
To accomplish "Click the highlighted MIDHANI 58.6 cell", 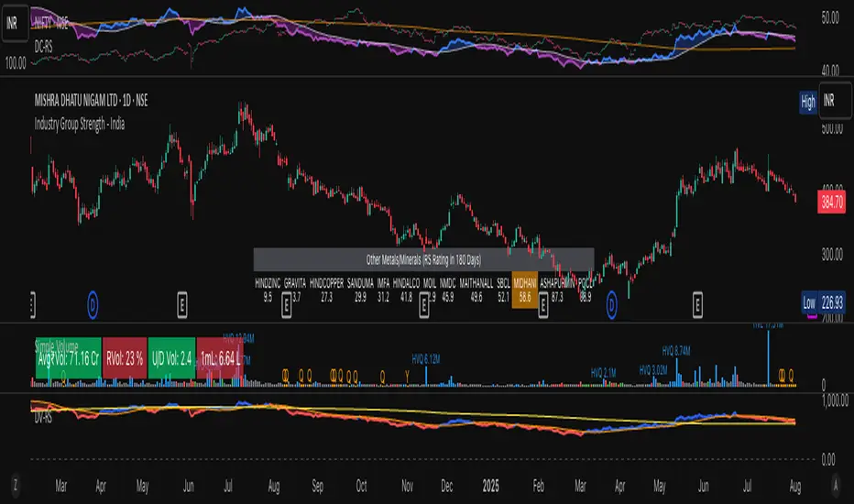I will point(525,290).
